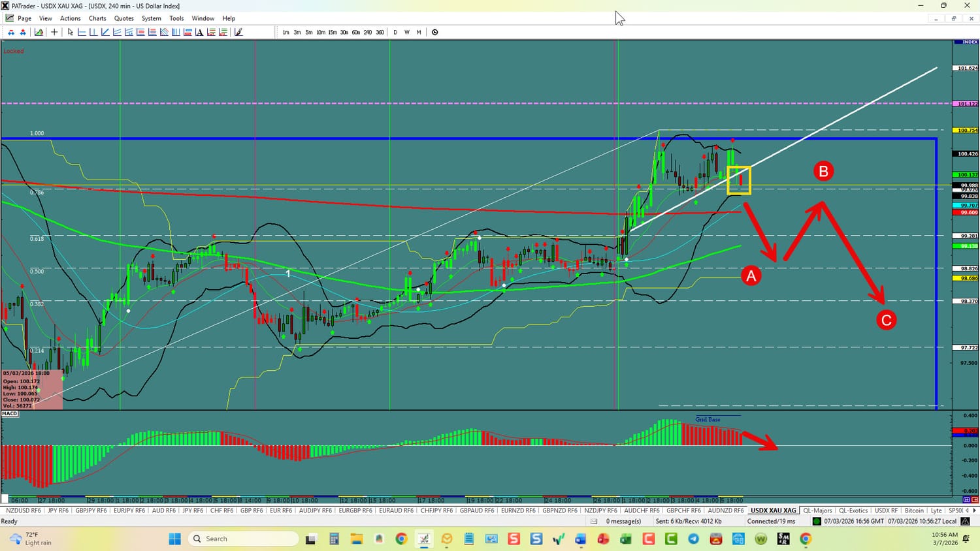This screenshot has width=980, height=551.
Task: Open the chart icon in the toolbar
Action: [x=39, y=32]
